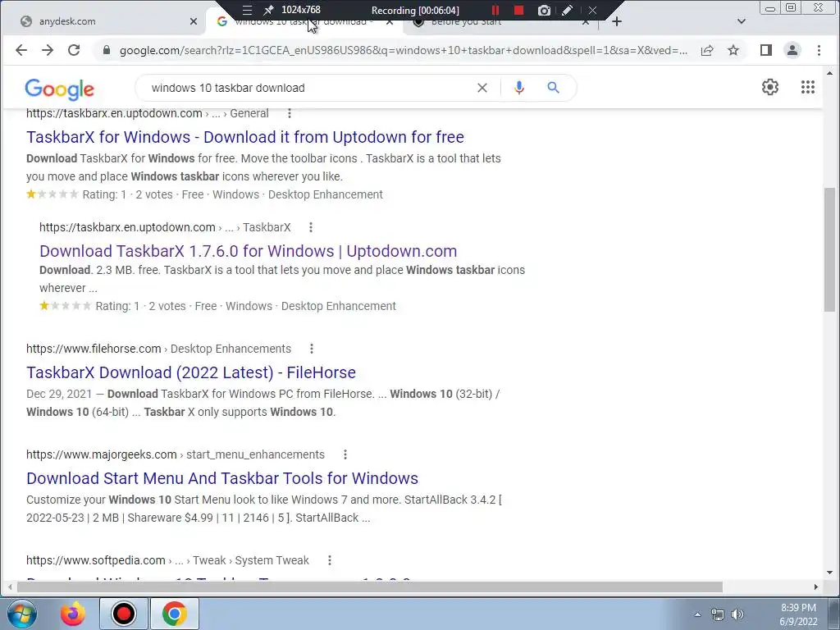
Task: Click the https://www.majorgeeks.com breadcrumb text
Action: coord(101,454)
